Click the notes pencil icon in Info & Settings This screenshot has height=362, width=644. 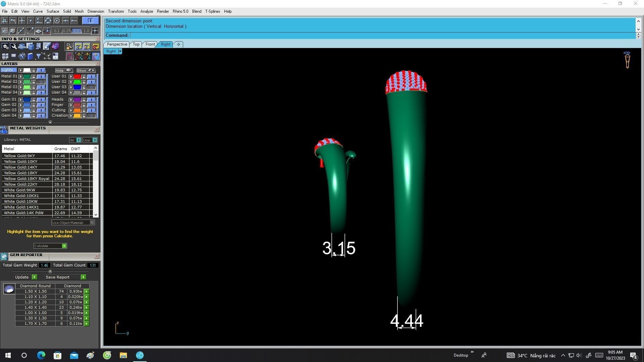tap(47, 46)
